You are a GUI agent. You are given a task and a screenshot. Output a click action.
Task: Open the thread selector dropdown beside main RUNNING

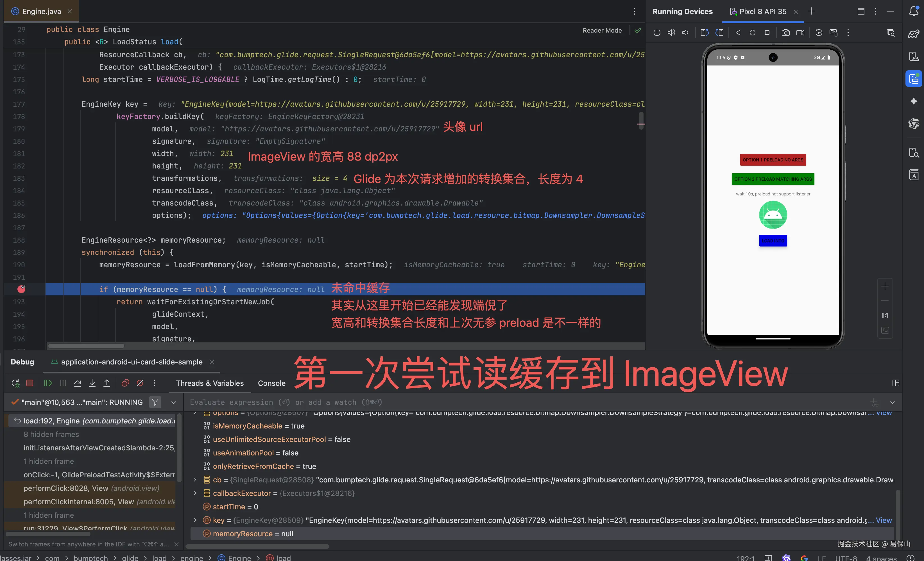[x=173, y=402]
